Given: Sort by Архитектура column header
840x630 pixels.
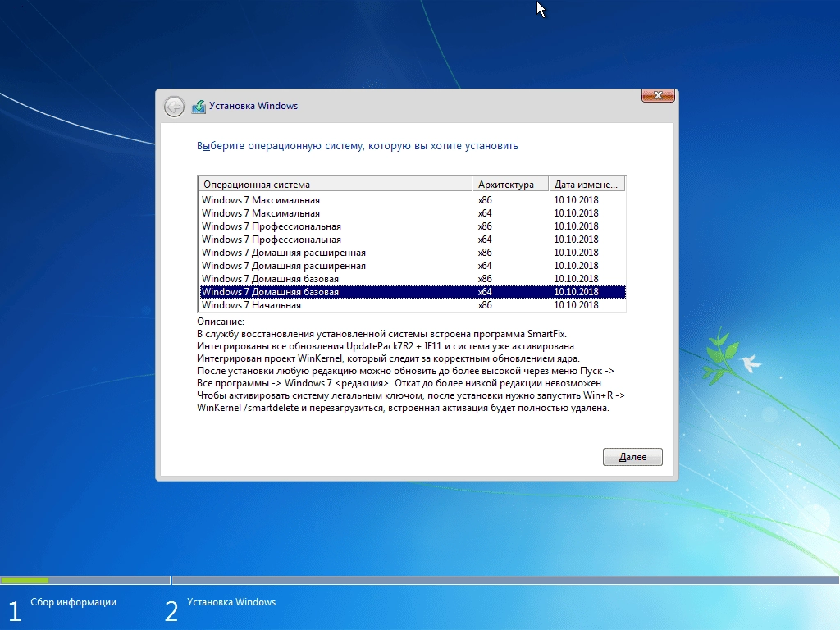Looking at the screenshot, I should click(510, 185).
